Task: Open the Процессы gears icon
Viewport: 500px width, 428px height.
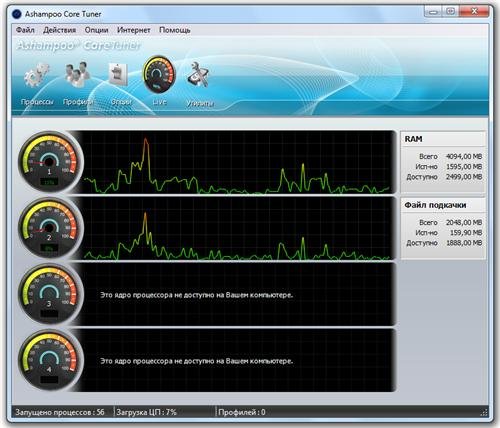Action: pos(36,75)
